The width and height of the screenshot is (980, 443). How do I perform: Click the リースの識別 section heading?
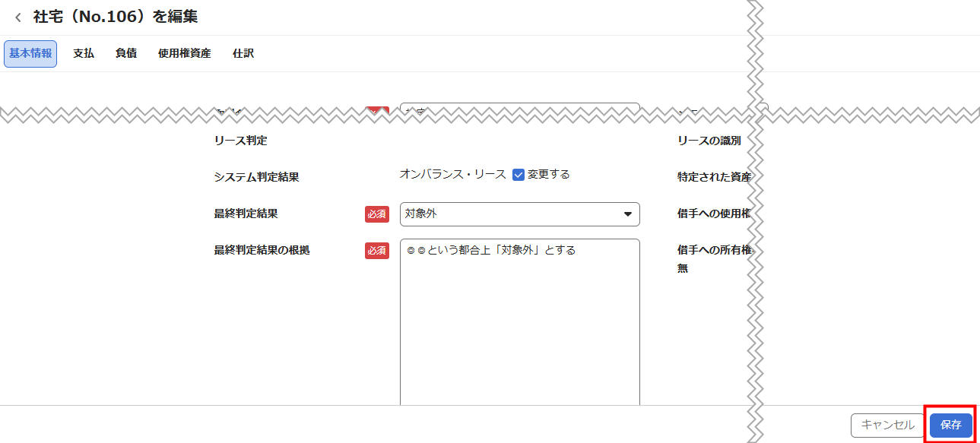pyautogui.click(x=709, y=141)
